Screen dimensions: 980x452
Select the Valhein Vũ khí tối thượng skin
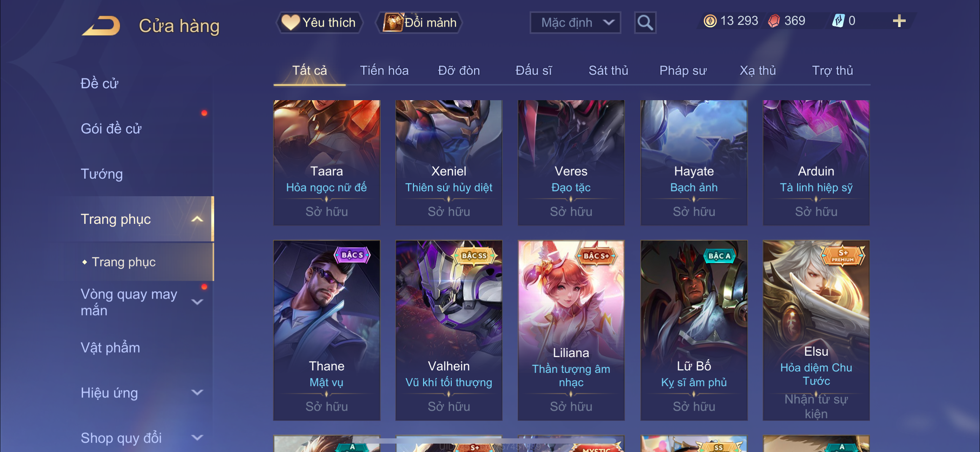(x=449, y=330)
